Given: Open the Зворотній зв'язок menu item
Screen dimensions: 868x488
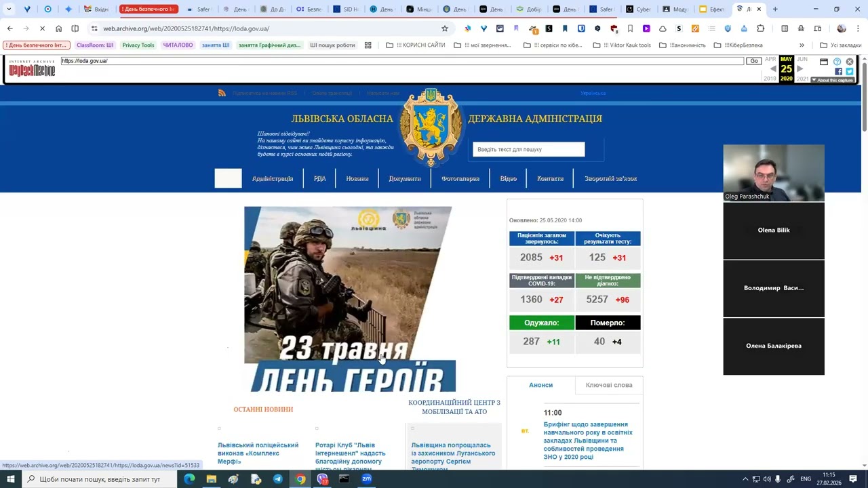Looking at the screenshot, I should tap(611, 178).
